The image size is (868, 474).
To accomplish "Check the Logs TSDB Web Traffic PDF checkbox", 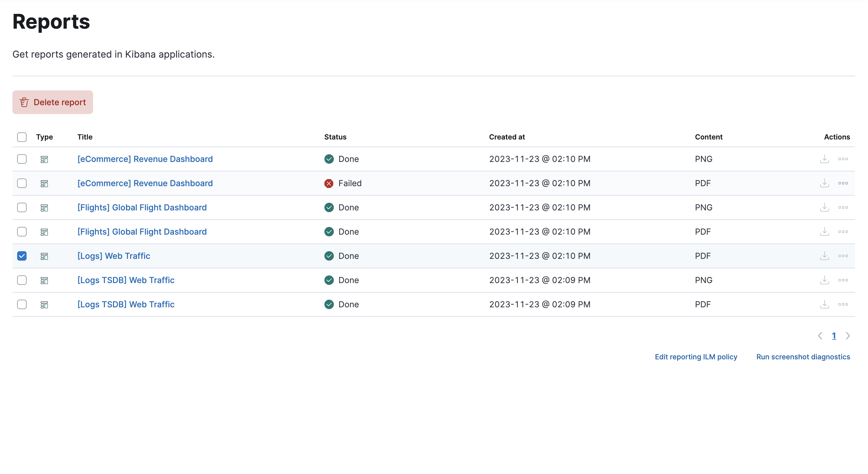I will tap(22, 304).
